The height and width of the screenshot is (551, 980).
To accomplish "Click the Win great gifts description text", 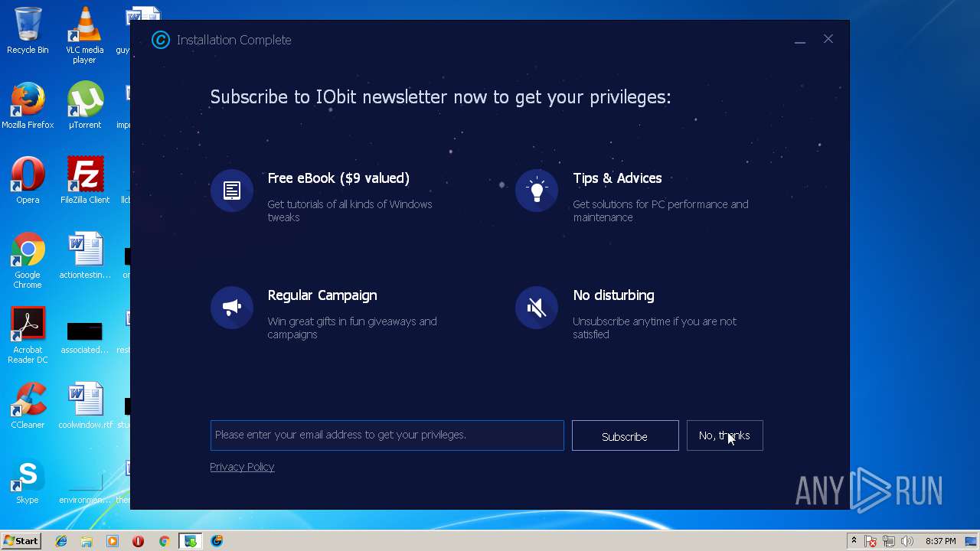I will [x=352, y=328].
